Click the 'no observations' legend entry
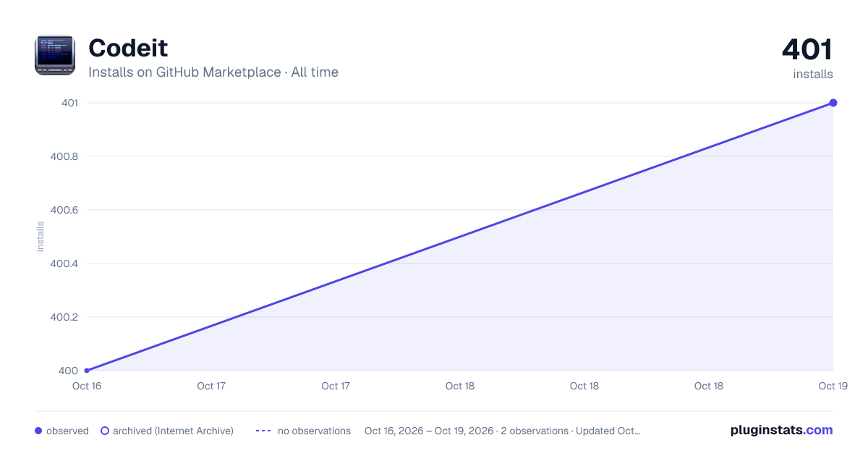The height and width of the screenshot is (456, 868). tap(303, 431)
